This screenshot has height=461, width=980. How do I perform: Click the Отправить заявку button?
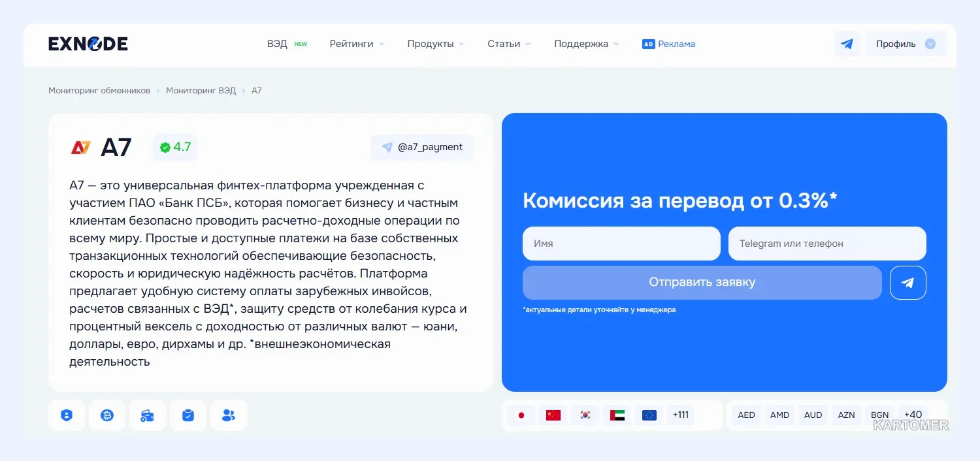tap(702, 283)
